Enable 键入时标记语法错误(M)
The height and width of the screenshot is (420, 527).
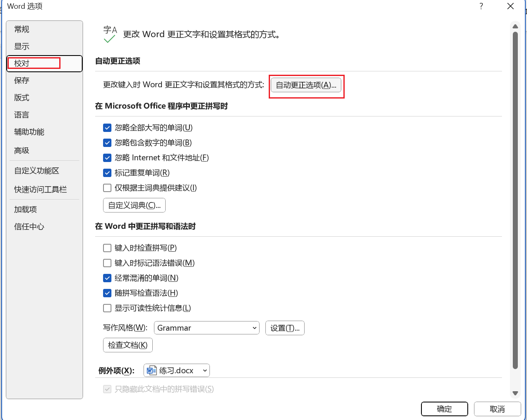click(x=107, y=263)
